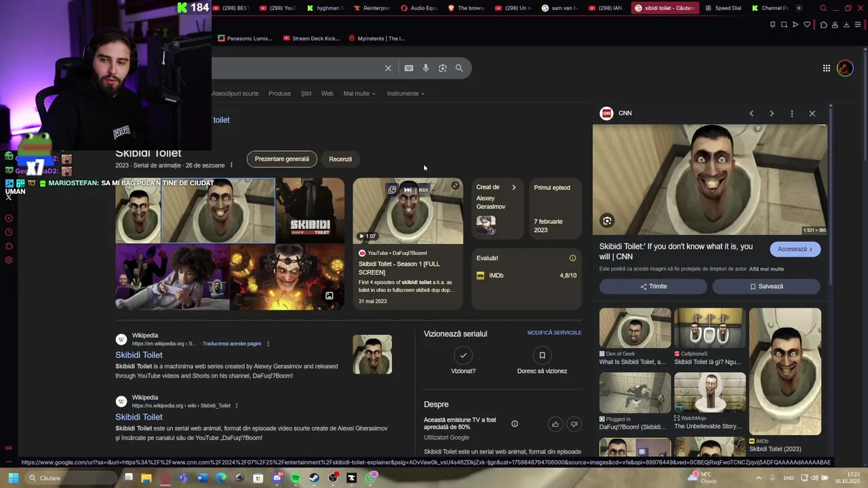
Task: Toggle Doresc să vizionez bookmark
Action: 542,355
